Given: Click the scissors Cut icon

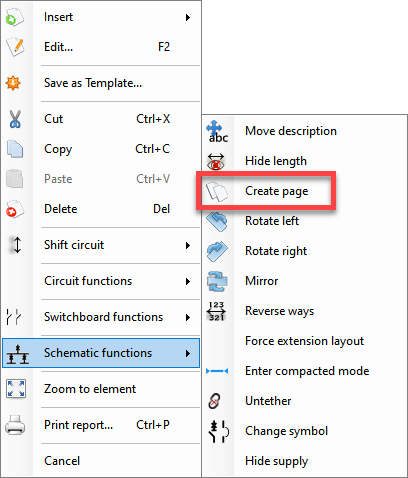Looking at the screenshot, I should coord(15,119).
